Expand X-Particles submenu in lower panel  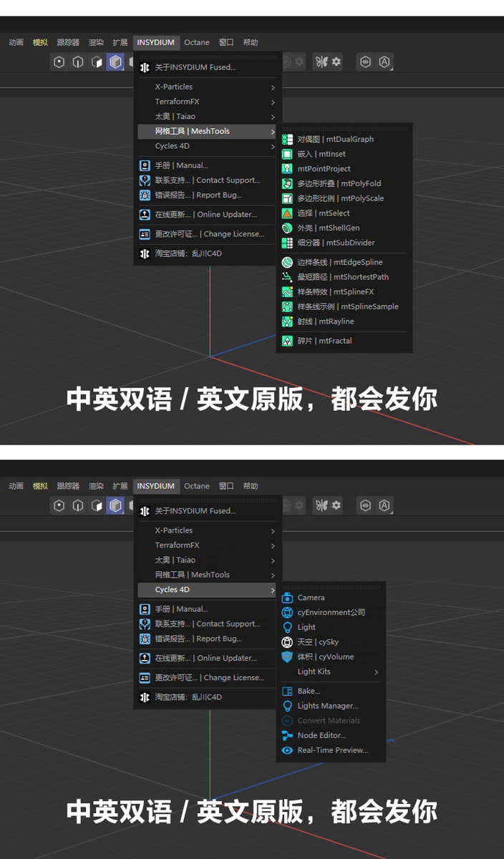[x=208, y=530]
